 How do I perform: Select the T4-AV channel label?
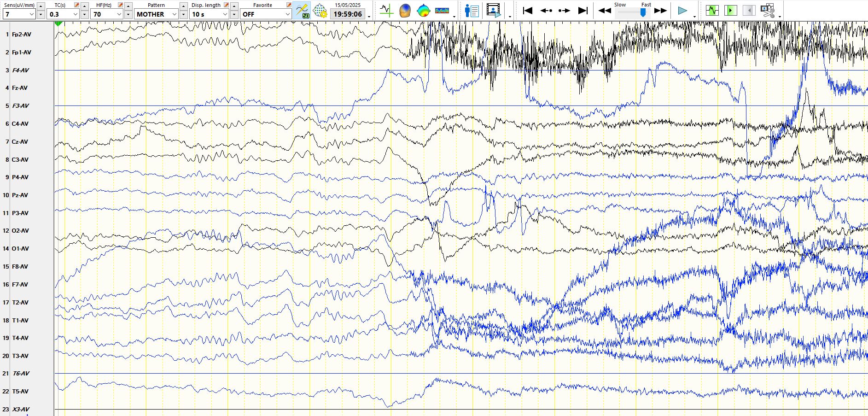tap(20, 338)
